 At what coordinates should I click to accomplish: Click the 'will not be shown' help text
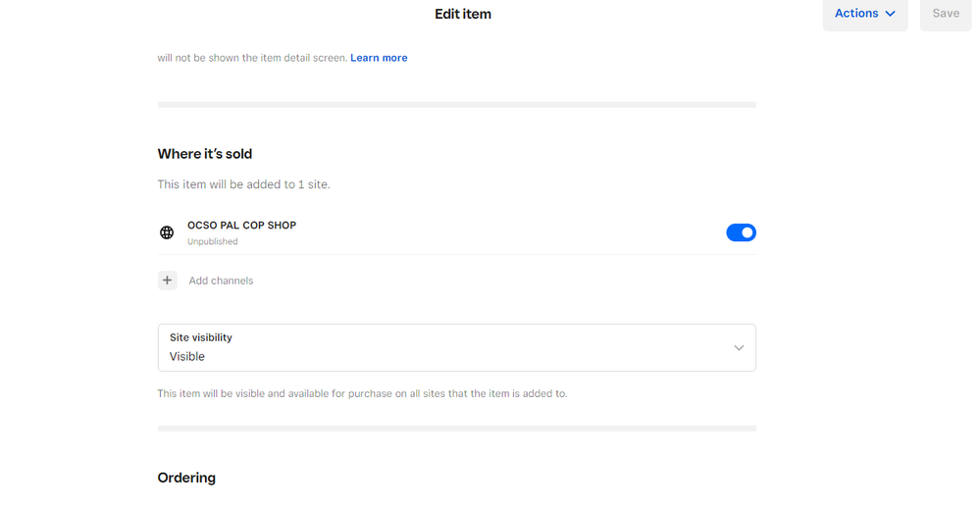pyautogui.click(x=252, y=58)
